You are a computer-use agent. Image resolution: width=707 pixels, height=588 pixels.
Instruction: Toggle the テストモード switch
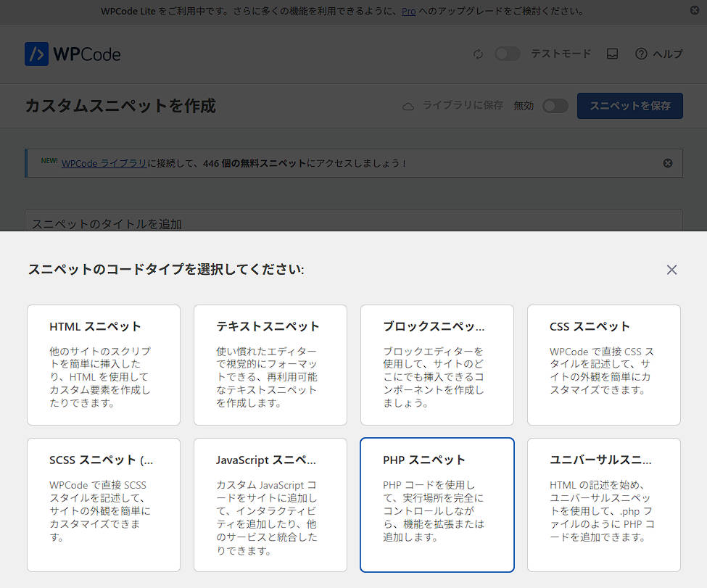[507, 54]
